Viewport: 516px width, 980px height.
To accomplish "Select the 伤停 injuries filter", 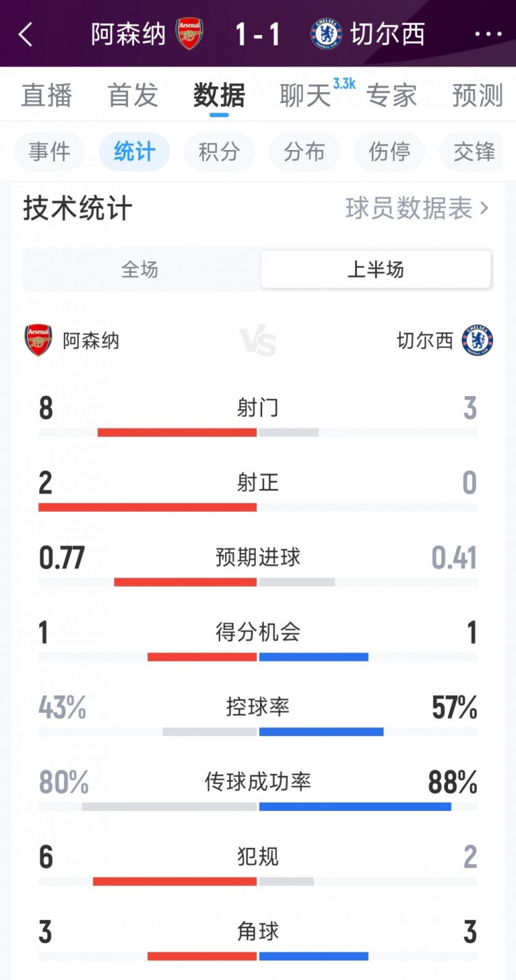I will (x=389, y=152).
